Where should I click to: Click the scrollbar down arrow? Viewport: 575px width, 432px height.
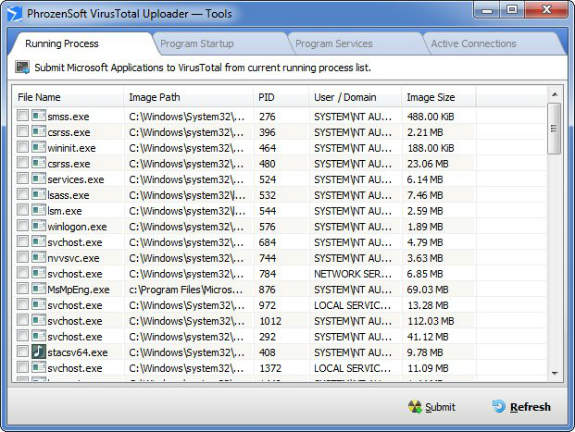pos(554,373)
